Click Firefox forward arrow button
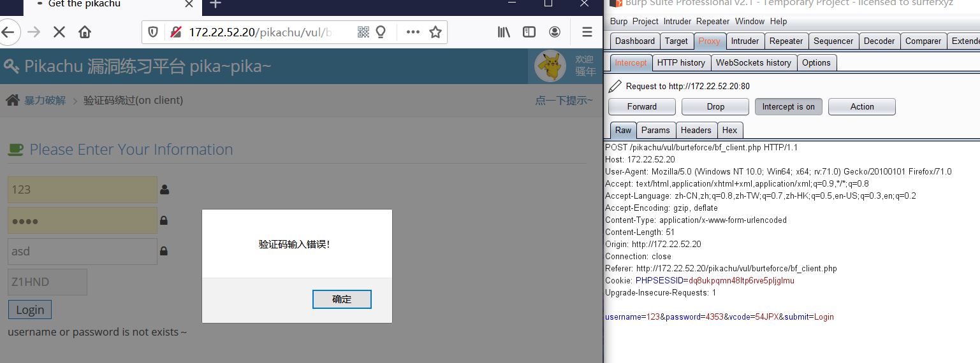The height and width of the screenshot is (363, 980). point(34,32)
